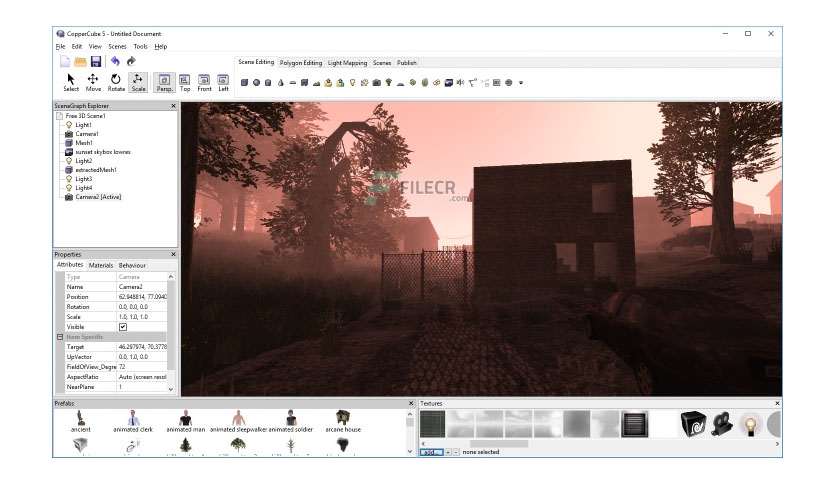Activate the Rotate tool
The height and width of the screenshot is (484, 836).
[116, 83]
